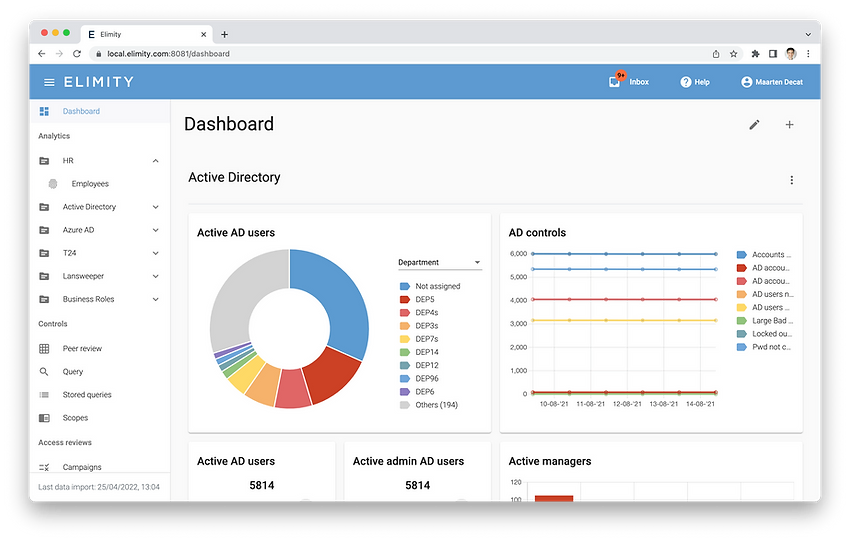Select the Elimity browser tab
The image size is (850, 542).
pyautogui.click(x=145, y=34)
